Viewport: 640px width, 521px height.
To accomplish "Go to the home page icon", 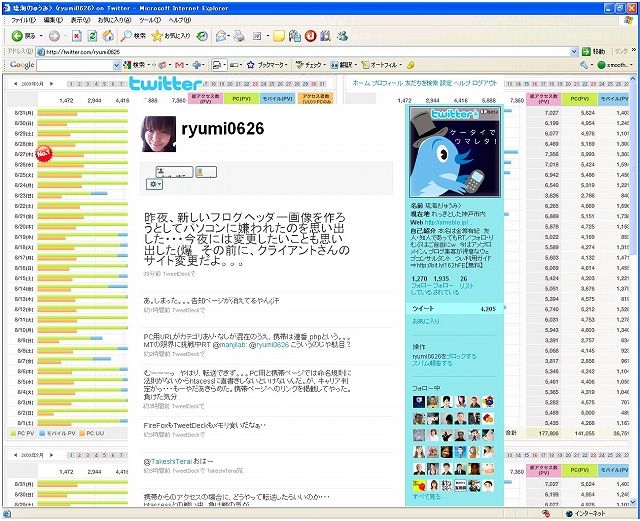I will 108,36.
